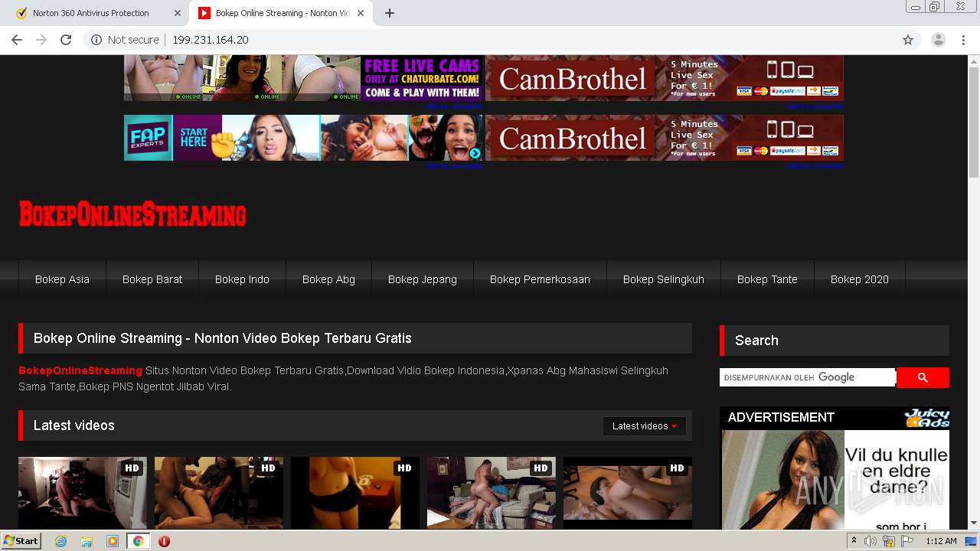The image size is (980, 551).
Task: Click the Windows Start button
Action: point(21,541)
